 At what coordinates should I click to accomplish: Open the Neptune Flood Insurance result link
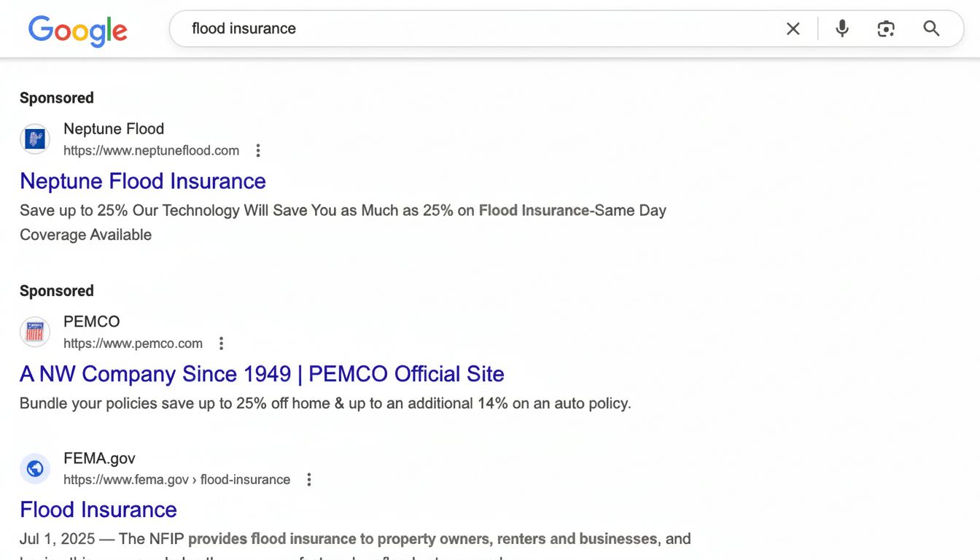(142, 181)
